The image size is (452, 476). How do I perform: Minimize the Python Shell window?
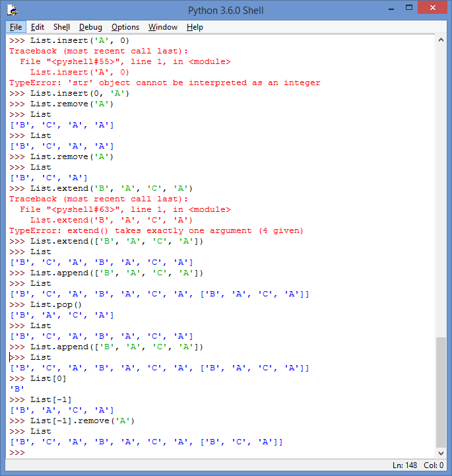391,9
